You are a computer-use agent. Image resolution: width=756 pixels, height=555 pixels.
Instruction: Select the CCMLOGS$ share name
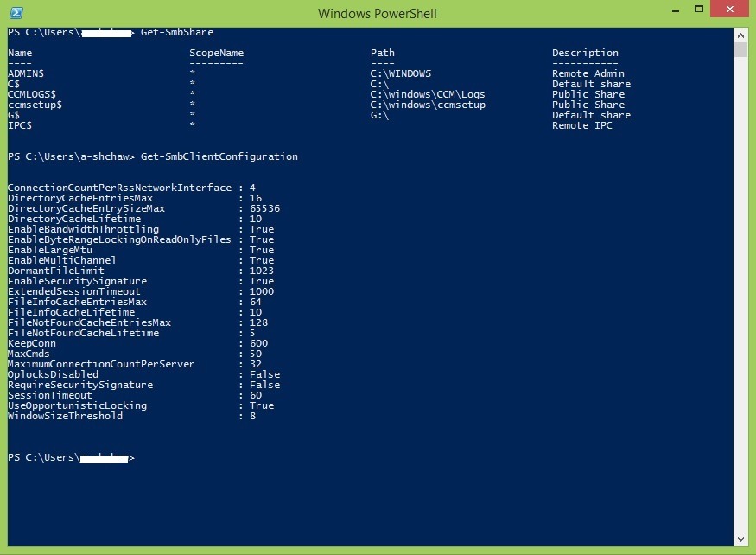(32, 94)
